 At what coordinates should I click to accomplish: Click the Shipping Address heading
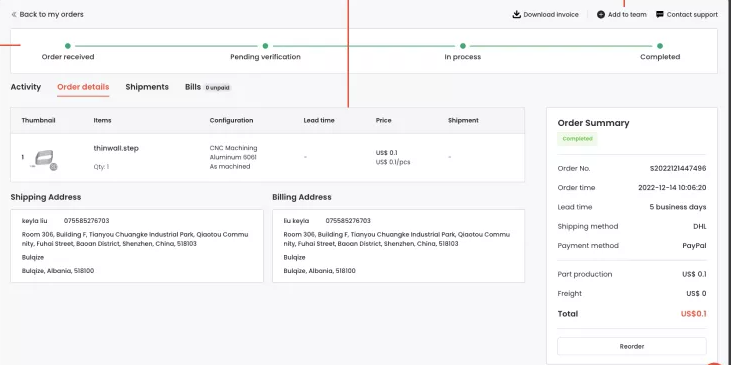point(46,197)
